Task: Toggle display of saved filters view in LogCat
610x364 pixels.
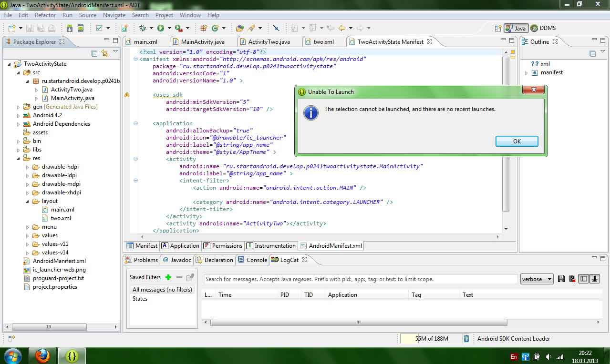Action: click(583, 279)
